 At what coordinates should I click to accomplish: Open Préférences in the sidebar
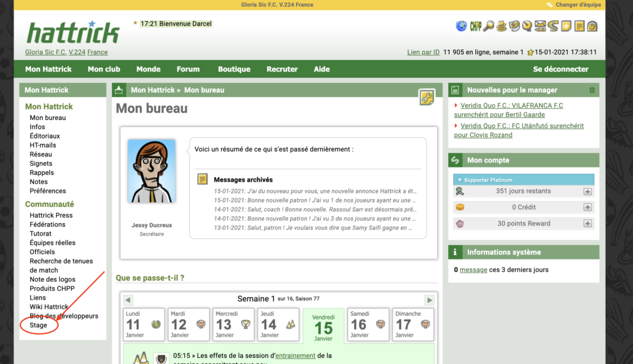pyautogui.click(x=48, y=191)
